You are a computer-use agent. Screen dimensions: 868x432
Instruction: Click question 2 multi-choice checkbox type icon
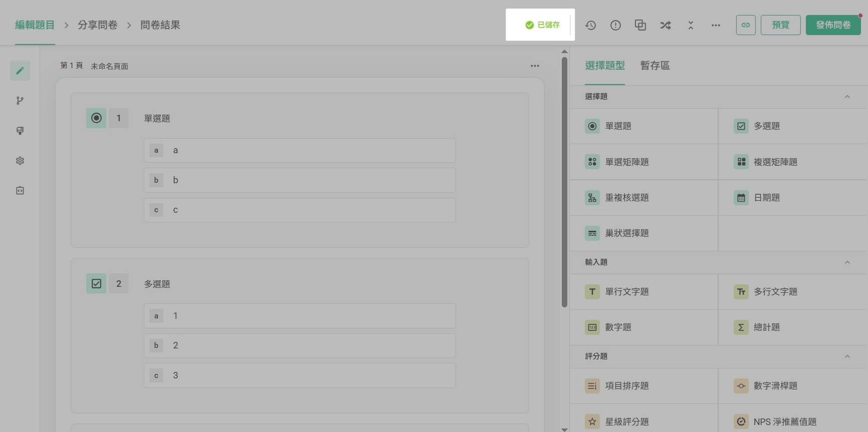point(96,284)
